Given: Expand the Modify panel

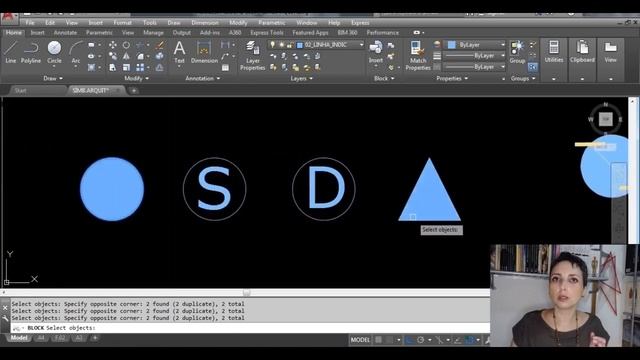Looking at the screenshot, I should [x=136, y=78].
